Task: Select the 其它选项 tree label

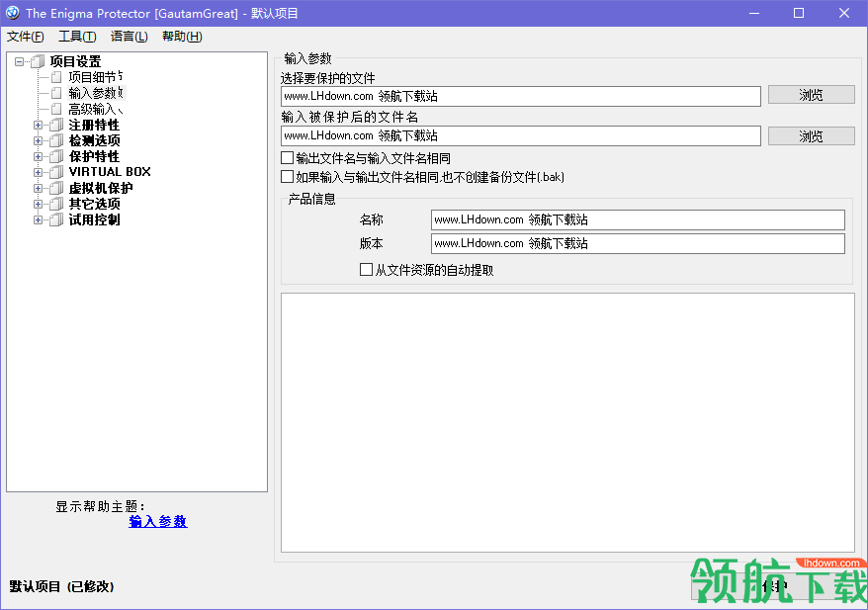Action: [94, 204]
